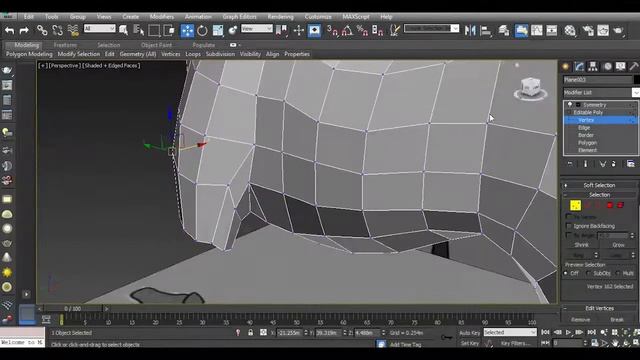Open the Modifiers menu
The image size is (640, 360).
point(162,17)
